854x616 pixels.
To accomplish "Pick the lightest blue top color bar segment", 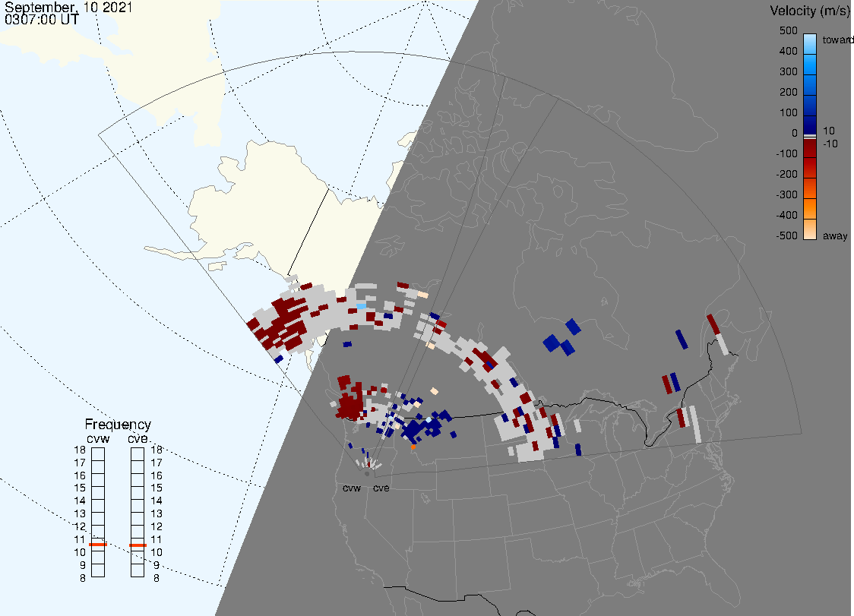I will coord(810,43).
